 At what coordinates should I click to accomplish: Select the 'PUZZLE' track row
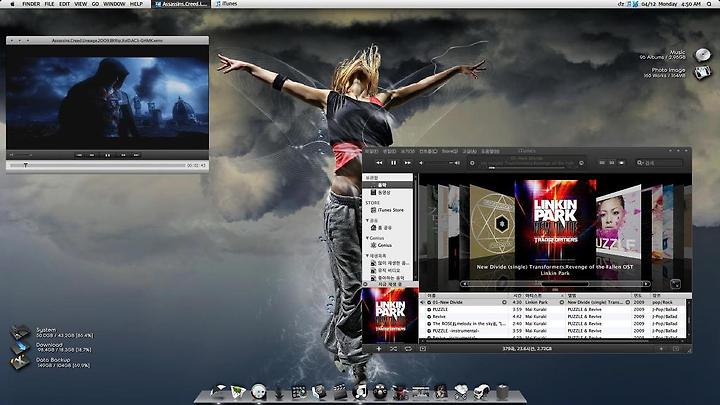click(553, 309)
